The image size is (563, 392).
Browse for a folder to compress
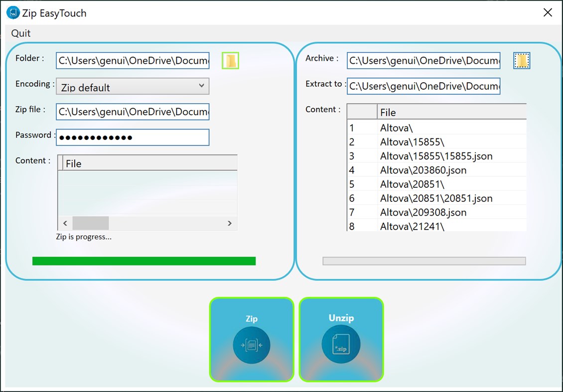[230, 60]
